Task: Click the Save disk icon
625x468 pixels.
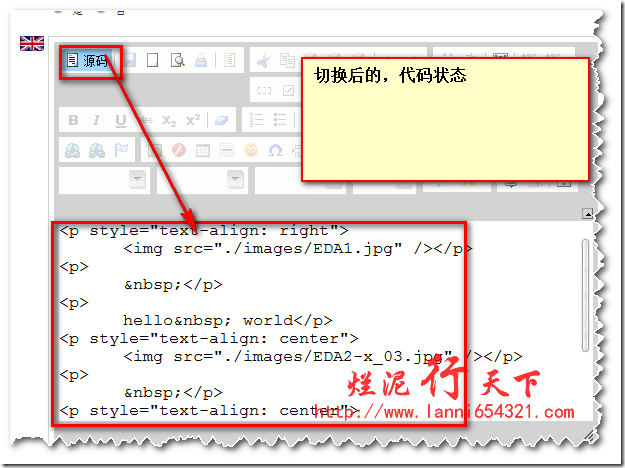Action: click(131, 61)
